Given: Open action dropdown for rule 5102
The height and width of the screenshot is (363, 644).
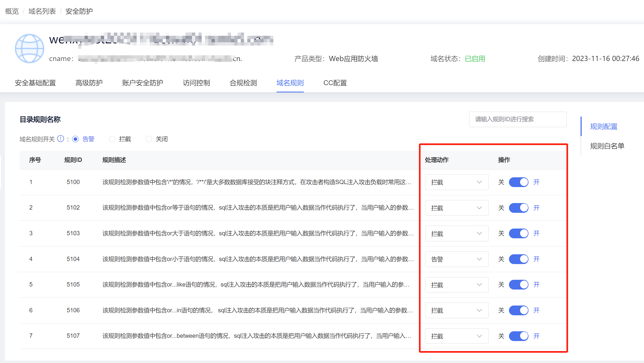Looking at the screenshot, I should [x=456, y=208].
